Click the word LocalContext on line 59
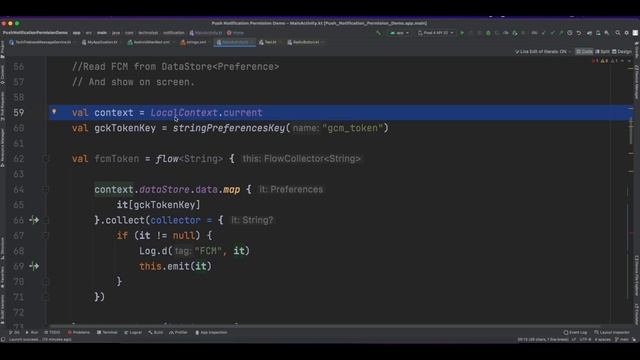 184,113
